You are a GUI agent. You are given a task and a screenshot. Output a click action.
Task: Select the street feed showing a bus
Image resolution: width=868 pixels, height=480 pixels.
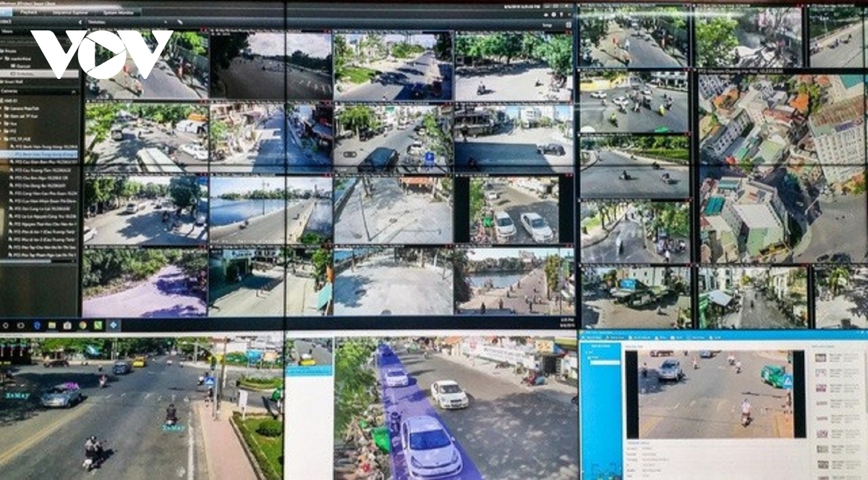[x=147, y=139]
